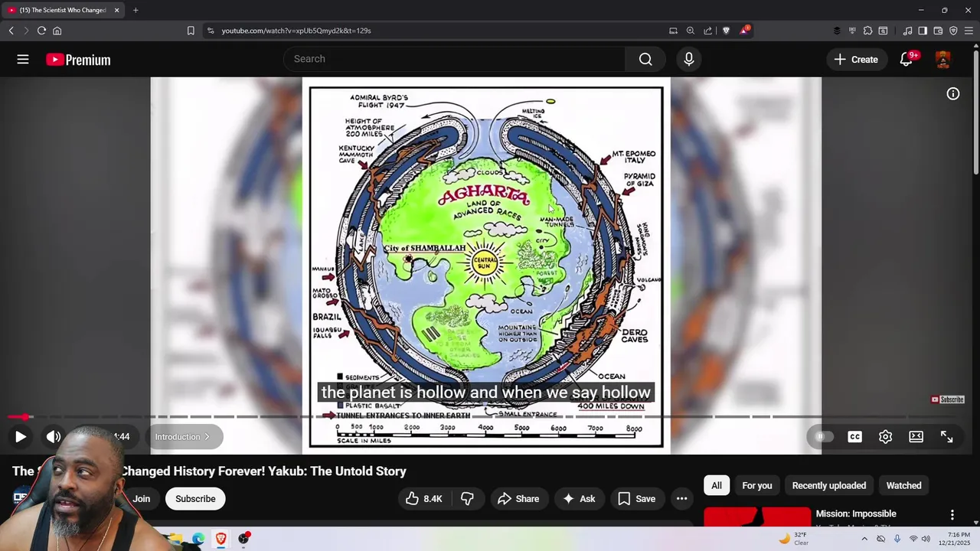Show hidden system tray icons

coord(864,539)
